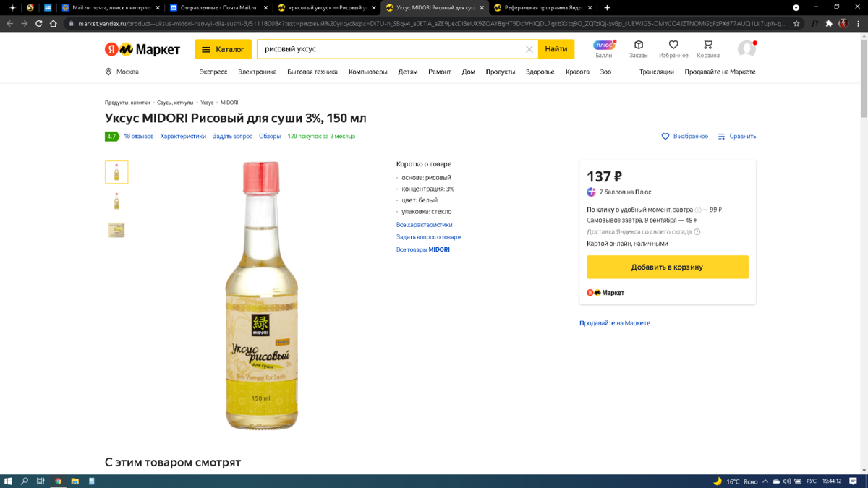Open browser home page button
The image size is (868, 488).
(53, 23)
